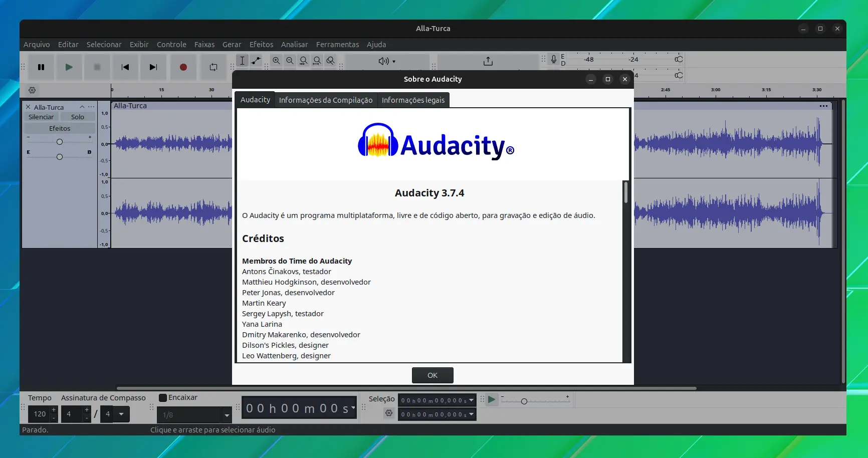The width and height of the screenshot is (868, 458).
Task: Start playback with the Play button
Action: [x=69, y=67]
